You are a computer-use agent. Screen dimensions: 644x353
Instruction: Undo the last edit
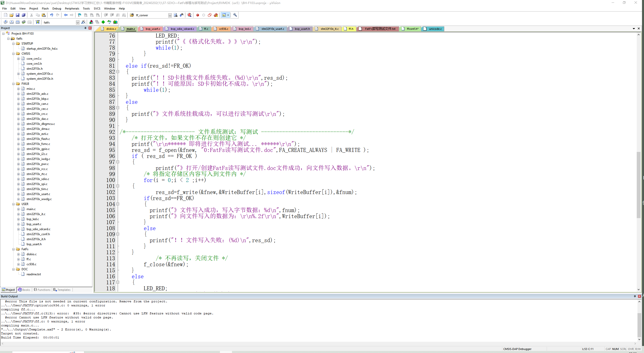(x=52, y=15)
